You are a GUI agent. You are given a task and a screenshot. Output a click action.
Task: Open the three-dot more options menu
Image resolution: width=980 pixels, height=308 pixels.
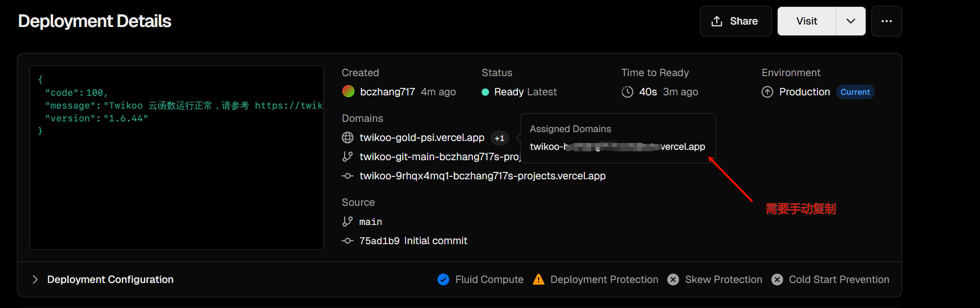(886, 21)
